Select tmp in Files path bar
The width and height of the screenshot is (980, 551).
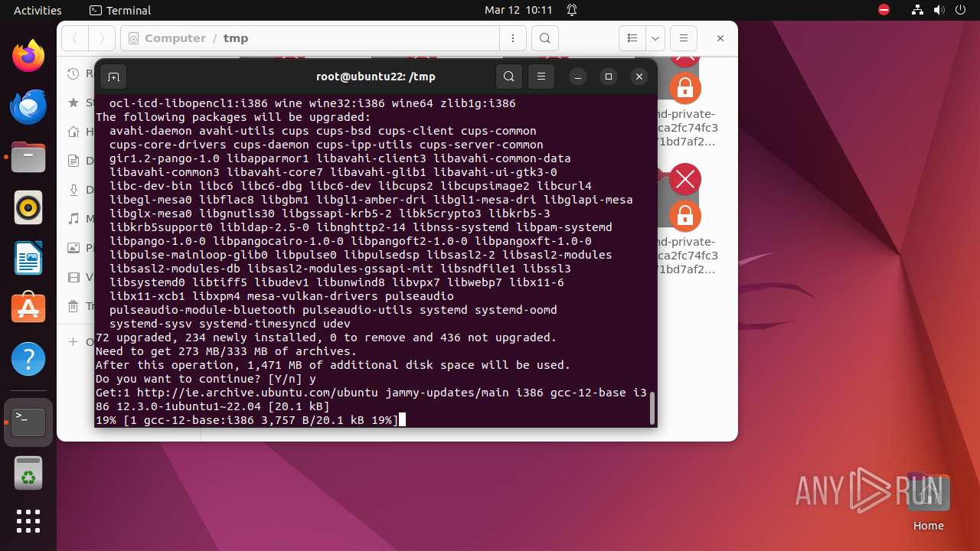(236, 38)
